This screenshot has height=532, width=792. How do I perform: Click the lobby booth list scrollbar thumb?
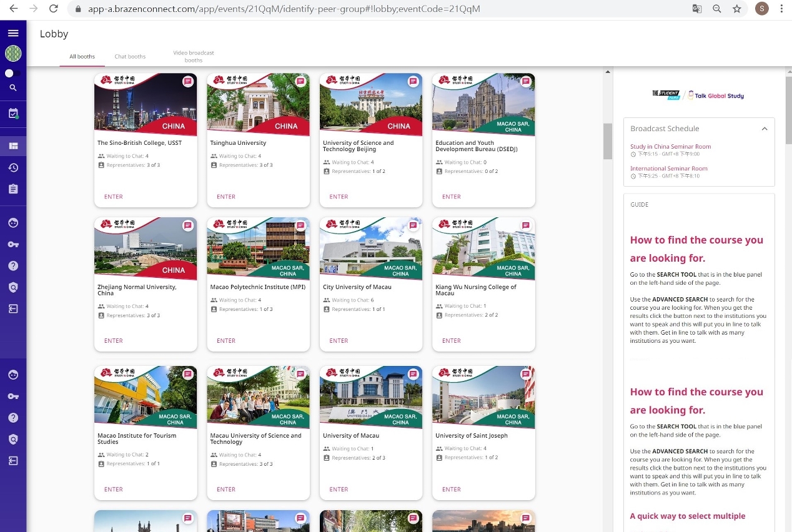[608, 141]
